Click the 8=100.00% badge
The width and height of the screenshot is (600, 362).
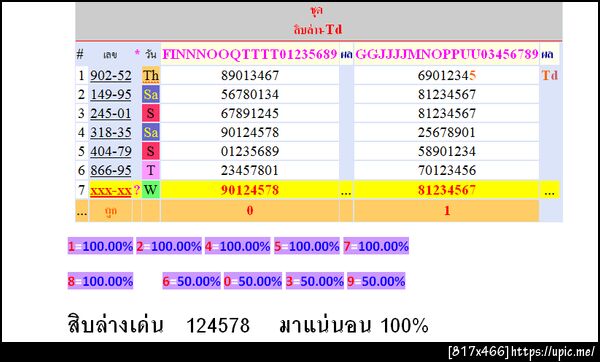pyautogui.click(x=100, y=281)
